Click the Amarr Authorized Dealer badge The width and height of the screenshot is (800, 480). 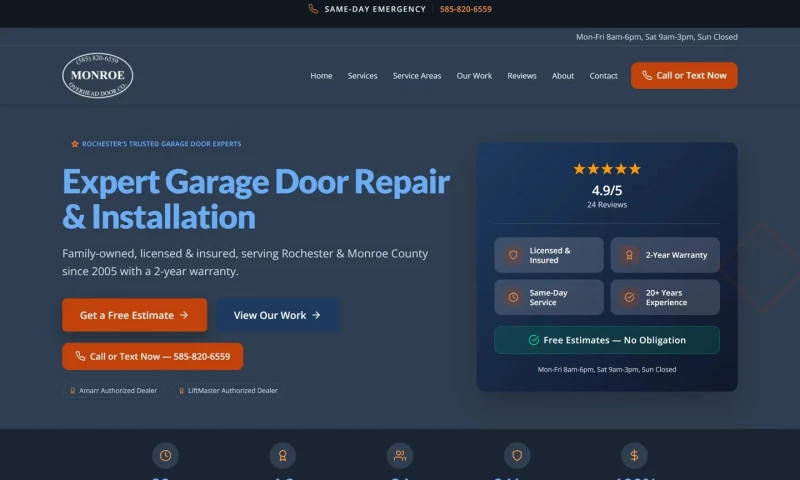113,391
